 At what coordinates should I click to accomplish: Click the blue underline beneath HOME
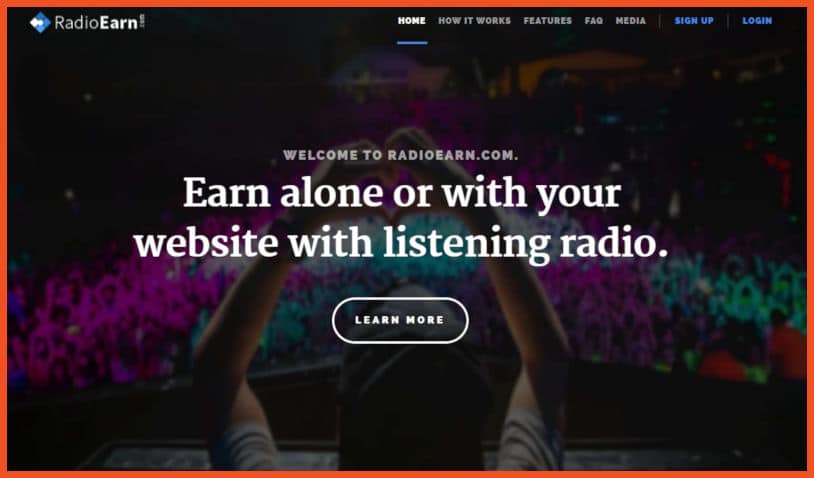click(x=412, y=43)
